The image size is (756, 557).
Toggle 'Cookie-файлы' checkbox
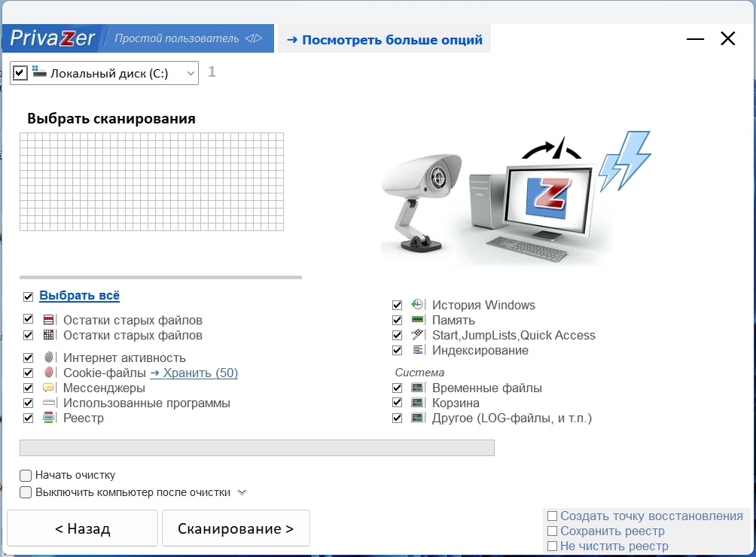28,373
